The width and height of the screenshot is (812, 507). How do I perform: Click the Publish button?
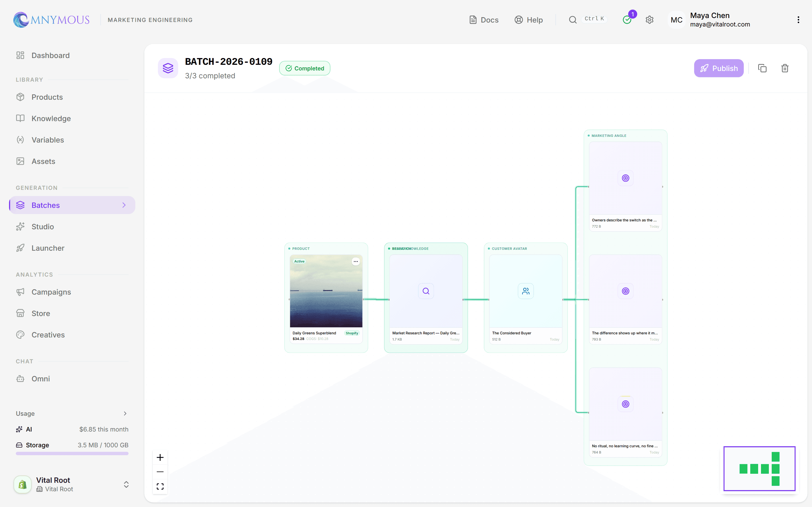pos(719,68)
